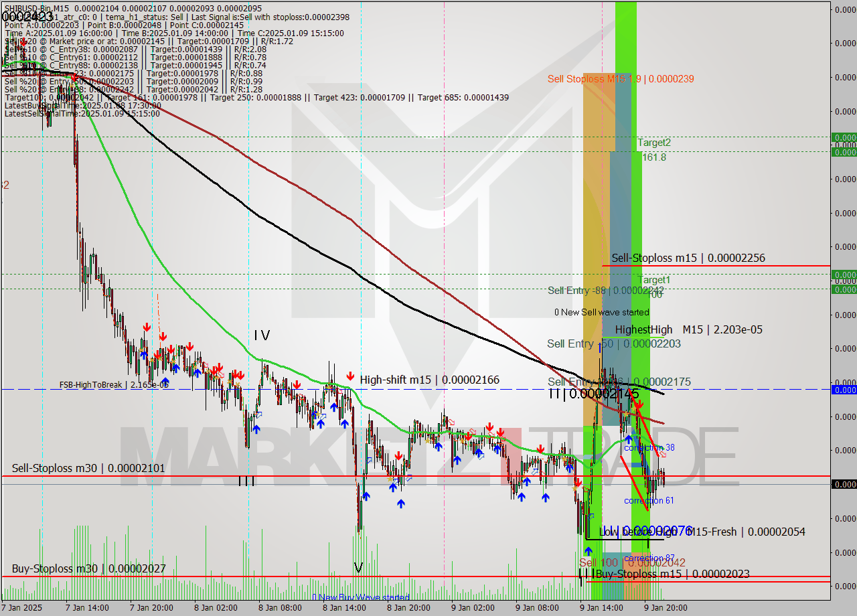
Task: Click the Target2 label
Action: pyautogui.click(x=653, y=142)
